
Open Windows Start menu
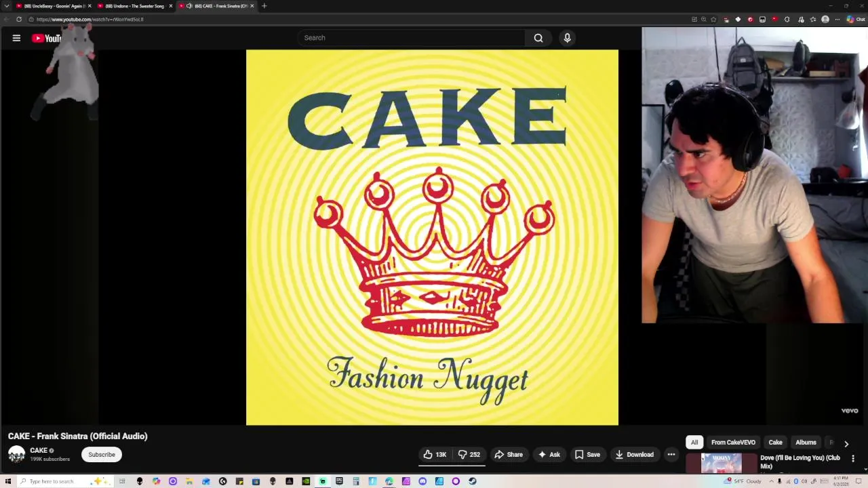pyautogui.click(x=7, y=481)
